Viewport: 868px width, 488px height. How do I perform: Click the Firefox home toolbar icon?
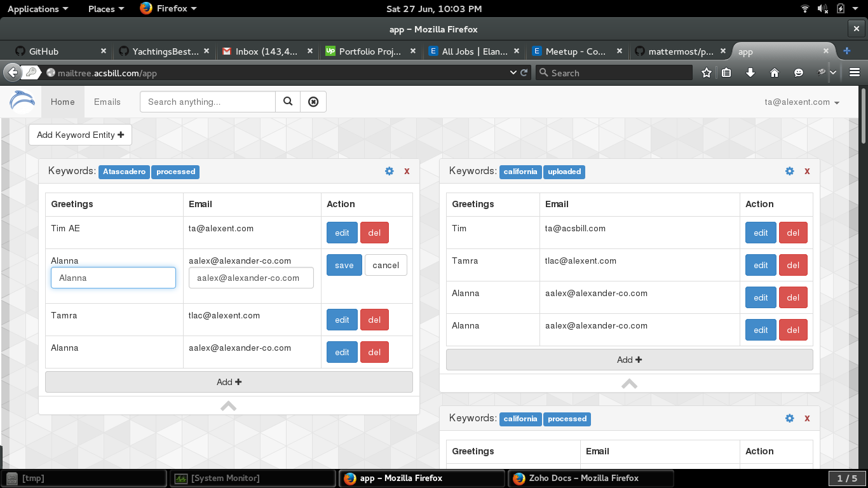774,72
